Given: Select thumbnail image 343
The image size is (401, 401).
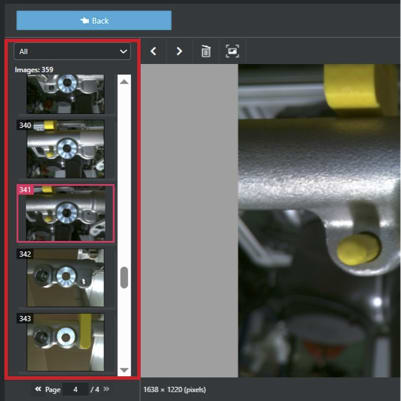Looking at the screenshot, I should (65, 342).
